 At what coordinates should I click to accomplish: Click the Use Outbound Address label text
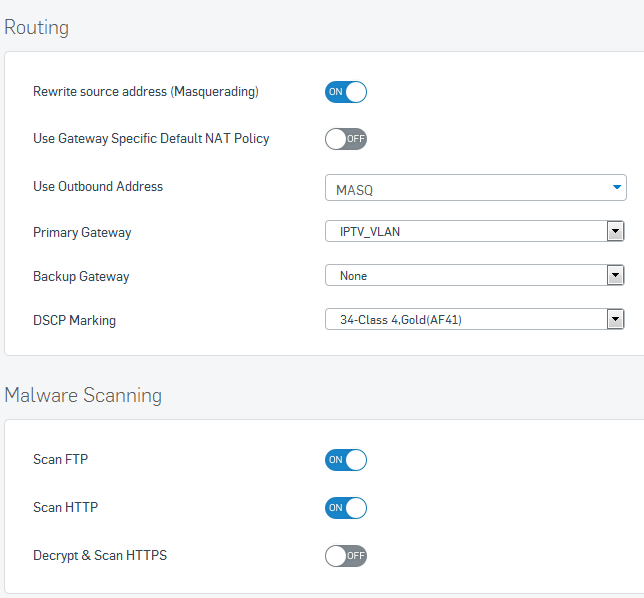click(98, 186)
